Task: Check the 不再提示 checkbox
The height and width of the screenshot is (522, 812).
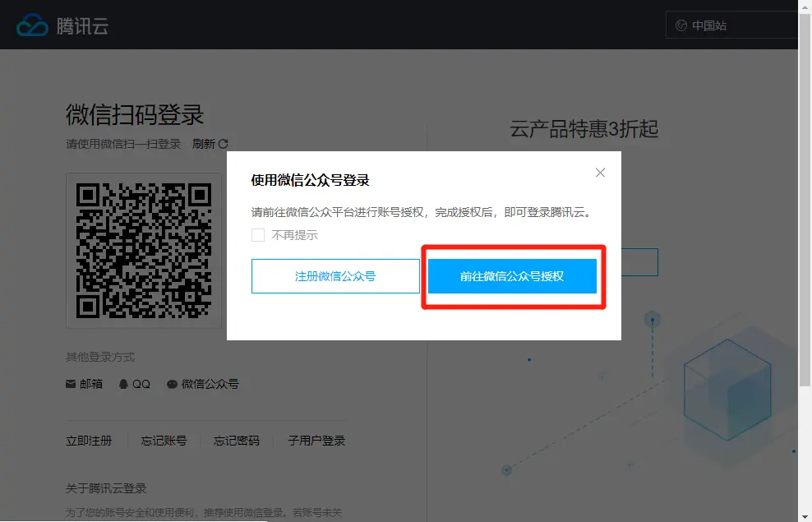Action: [x=258, y=235]
